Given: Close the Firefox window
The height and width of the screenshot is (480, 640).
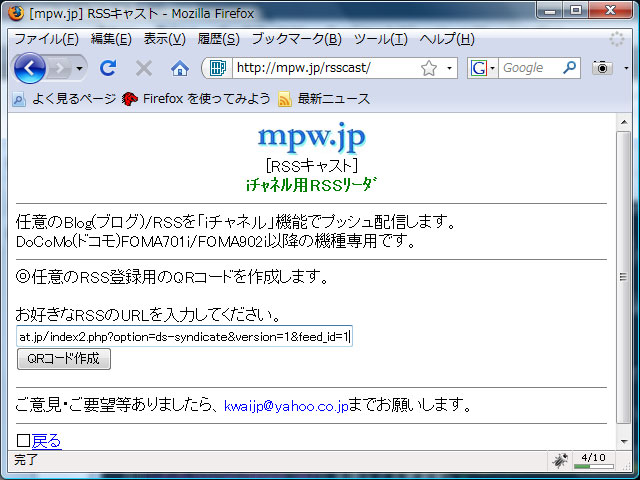Looking at the screenshot, I should pyautogui.click(x=611, y=11).
